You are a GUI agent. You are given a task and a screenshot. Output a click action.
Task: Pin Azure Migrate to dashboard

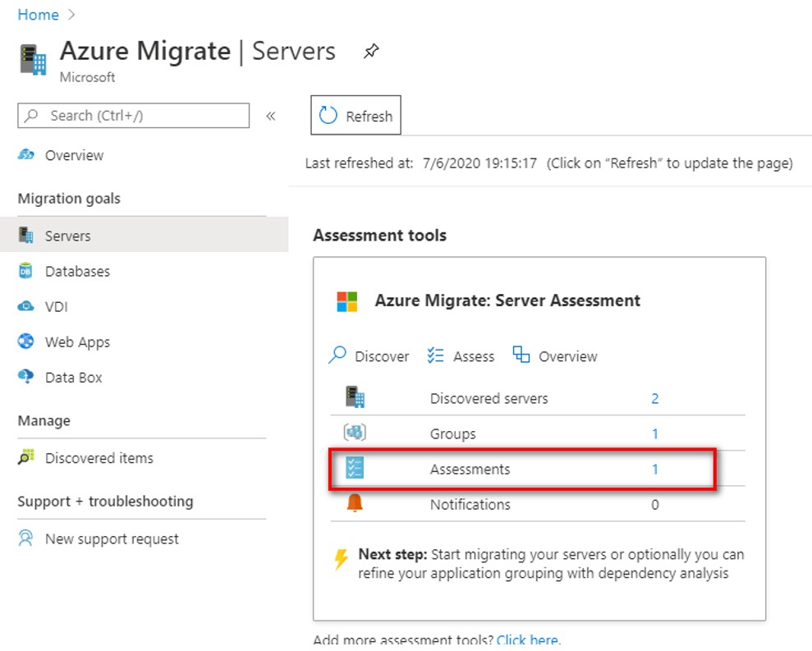pos(371,51)
